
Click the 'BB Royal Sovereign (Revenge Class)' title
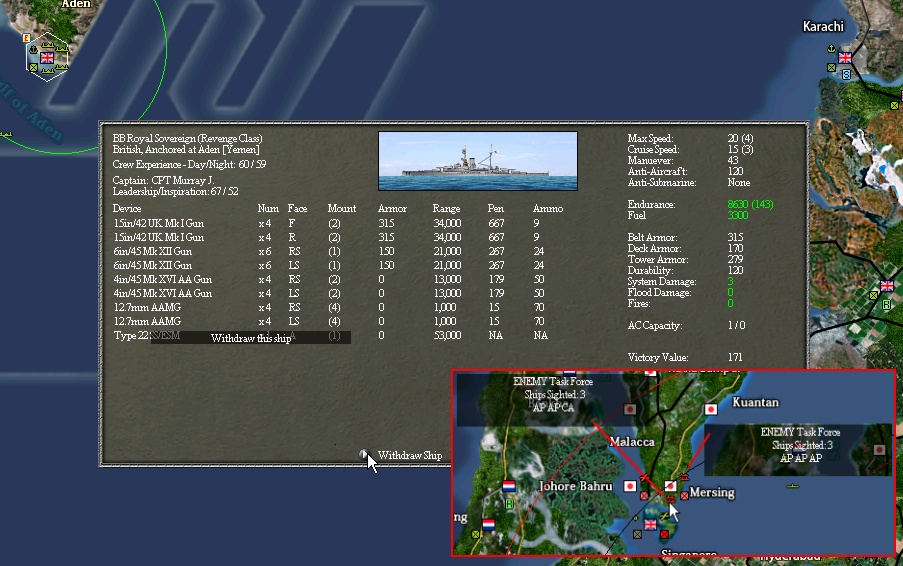pyautogui.click(x=187, y=138)
